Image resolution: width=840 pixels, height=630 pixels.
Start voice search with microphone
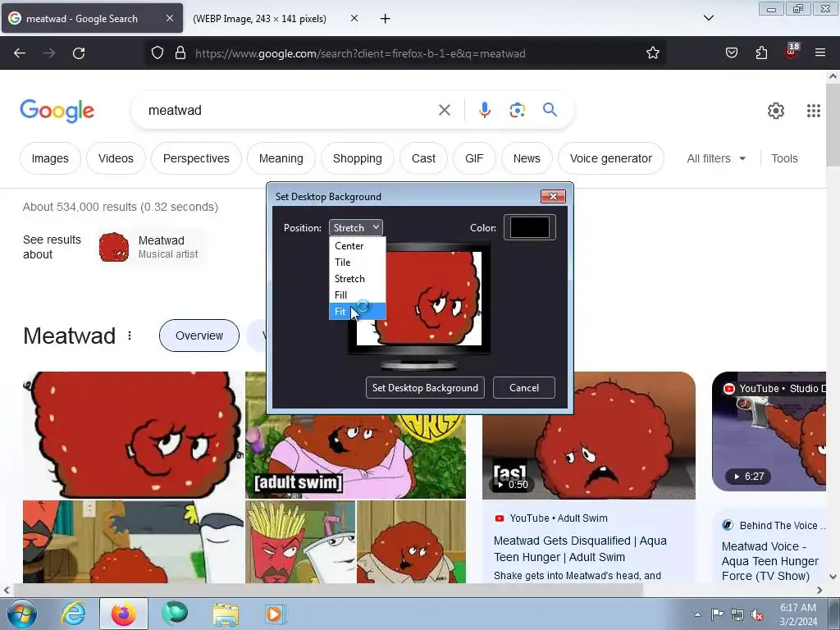click(484, 111)
